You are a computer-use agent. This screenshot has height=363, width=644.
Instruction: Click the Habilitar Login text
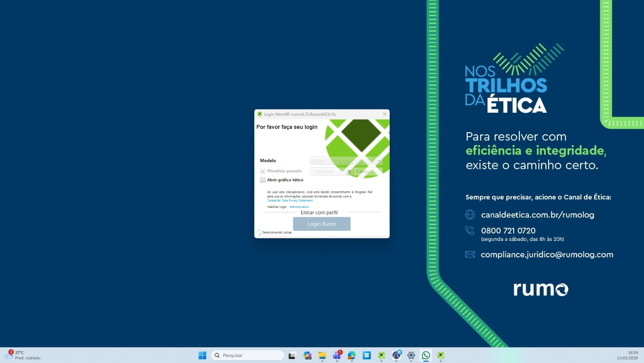277,207
